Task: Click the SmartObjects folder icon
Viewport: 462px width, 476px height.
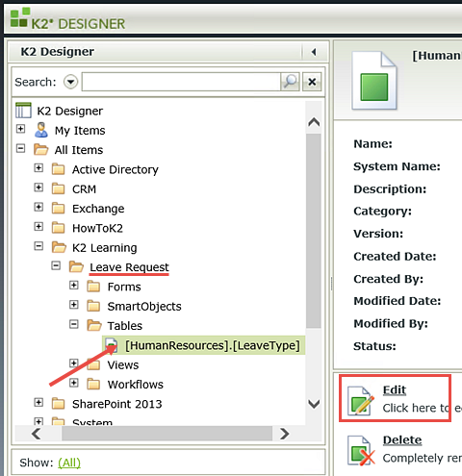Action: point(93,306)
